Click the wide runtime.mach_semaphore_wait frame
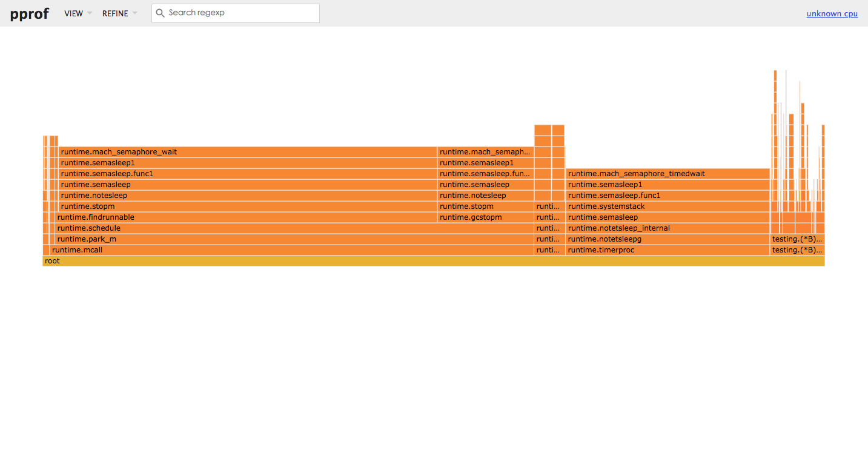 [248, 152]
